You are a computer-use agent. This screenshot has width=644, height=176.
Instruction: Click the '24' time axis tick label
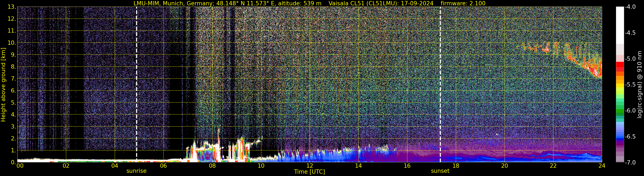[602, 166]
